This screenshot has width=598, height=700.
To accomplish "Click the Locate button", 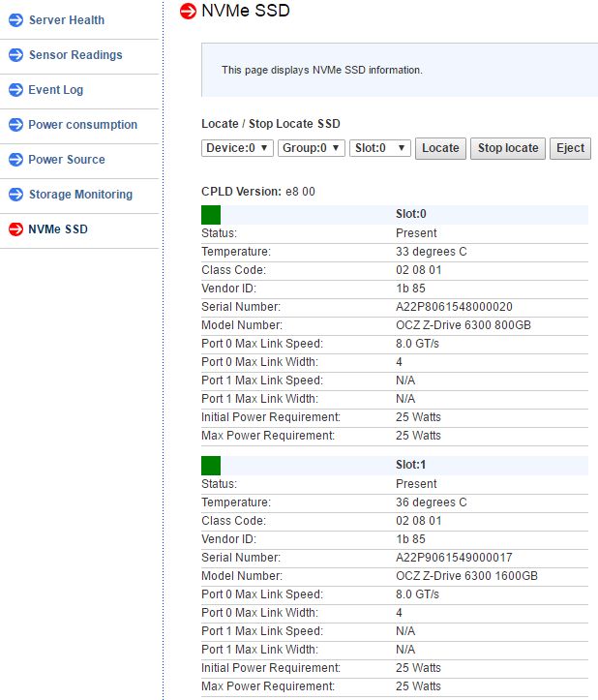I will (x=440, y=148).
